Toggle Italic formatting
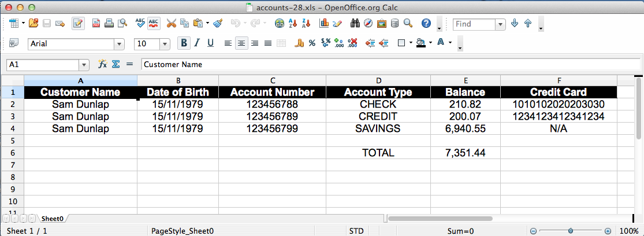Viewport: 644px width, 236px height. point(197,43)
